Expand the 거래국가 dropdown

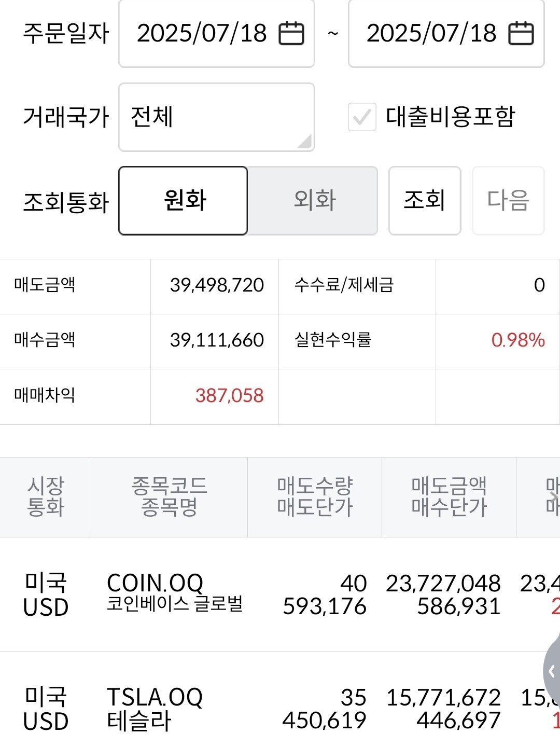[x=217, y=117]
